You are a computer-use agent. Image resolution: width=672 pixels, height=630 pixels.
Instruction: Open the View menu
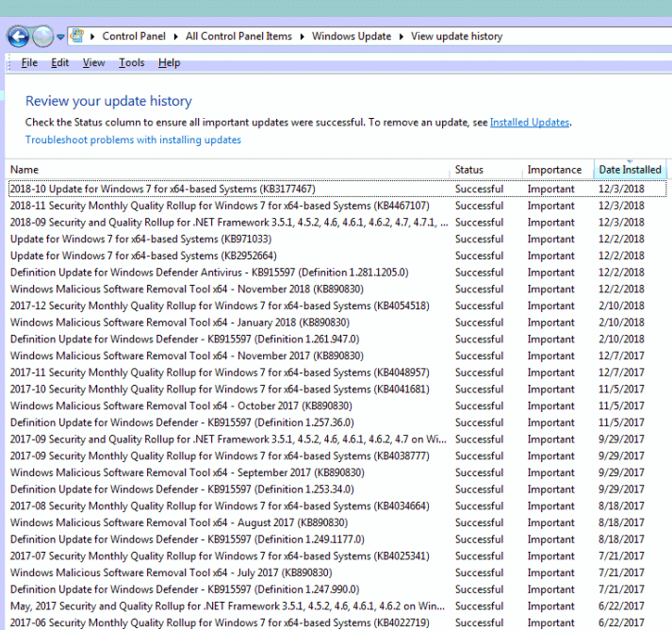(x=94, y=62)
